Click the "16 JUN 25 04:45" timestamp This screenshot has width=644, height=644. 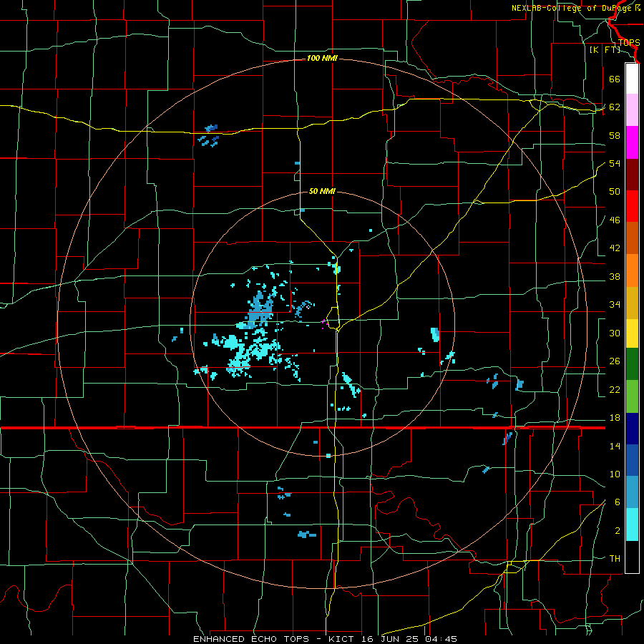point(409,639)
